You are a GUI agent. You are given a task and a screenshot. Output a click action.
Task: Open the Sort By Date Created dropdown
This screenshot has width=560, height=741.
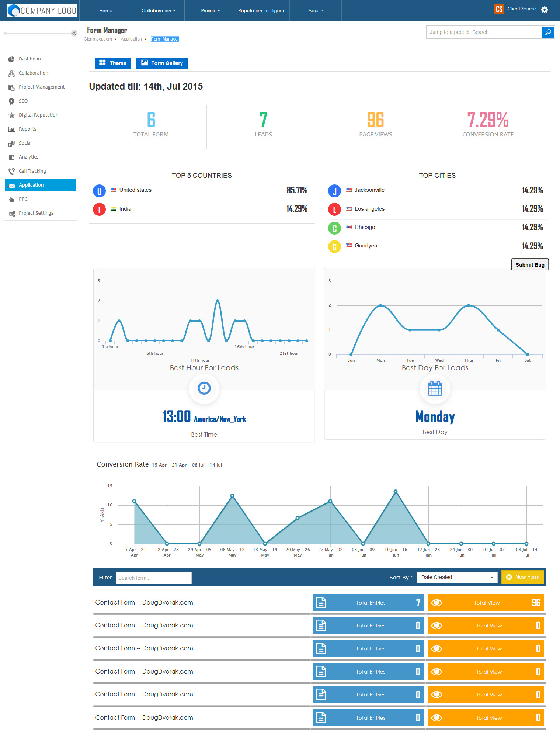tap(457, 577)
